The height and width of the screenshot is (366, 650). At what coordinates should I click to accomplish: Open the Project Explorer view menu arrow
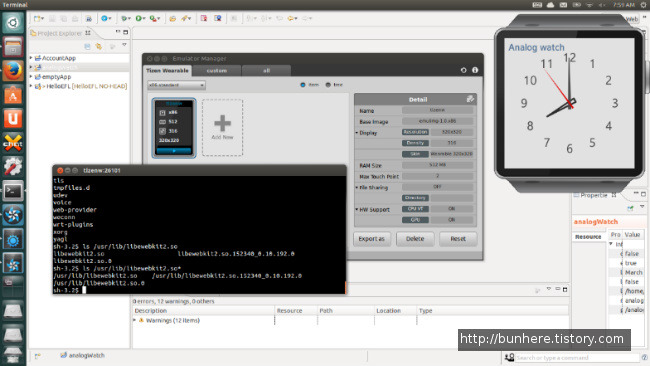tap(124, 45)
